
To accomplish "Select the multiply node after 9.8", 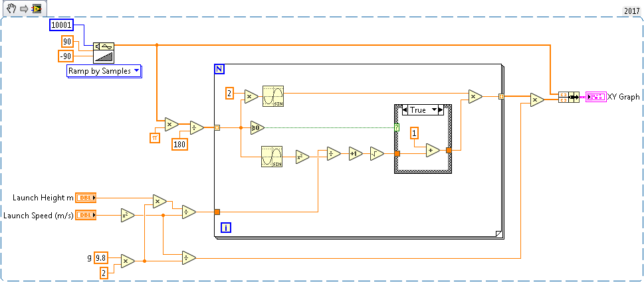I will click(128, 261).
